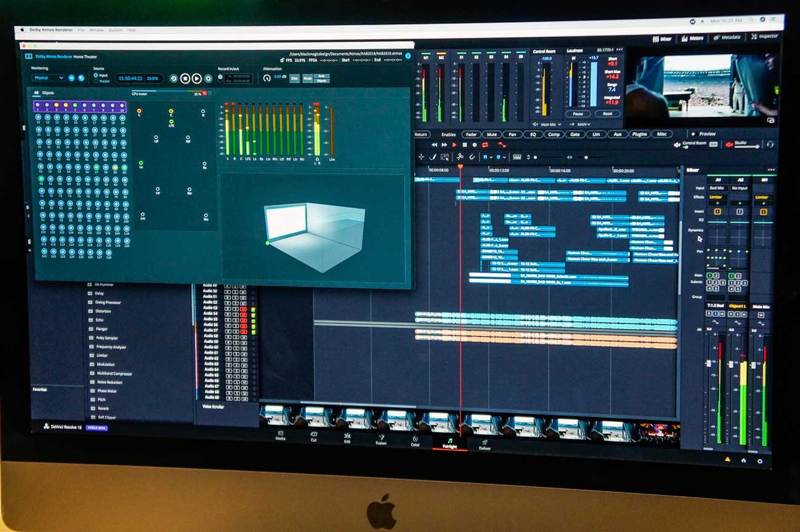
Task: Go to the home project manager icon
Action: pos(743,460)
